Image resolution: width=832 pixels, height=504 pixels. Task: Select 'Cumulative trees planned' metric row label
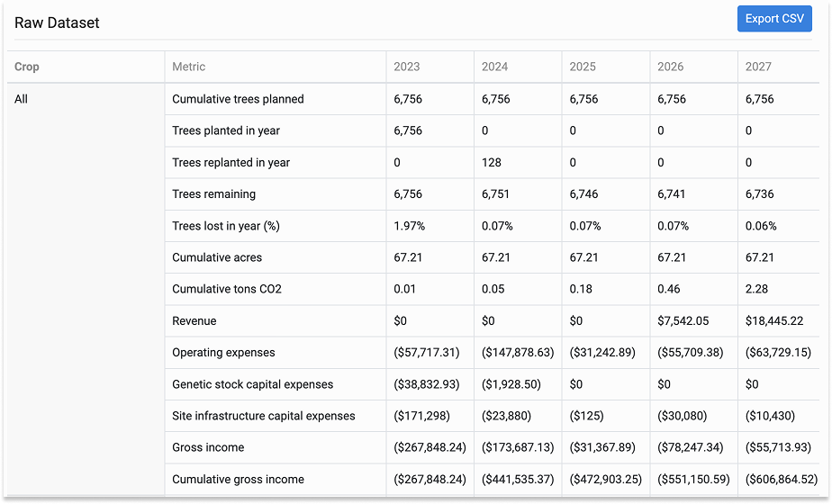tap(238, 99)
